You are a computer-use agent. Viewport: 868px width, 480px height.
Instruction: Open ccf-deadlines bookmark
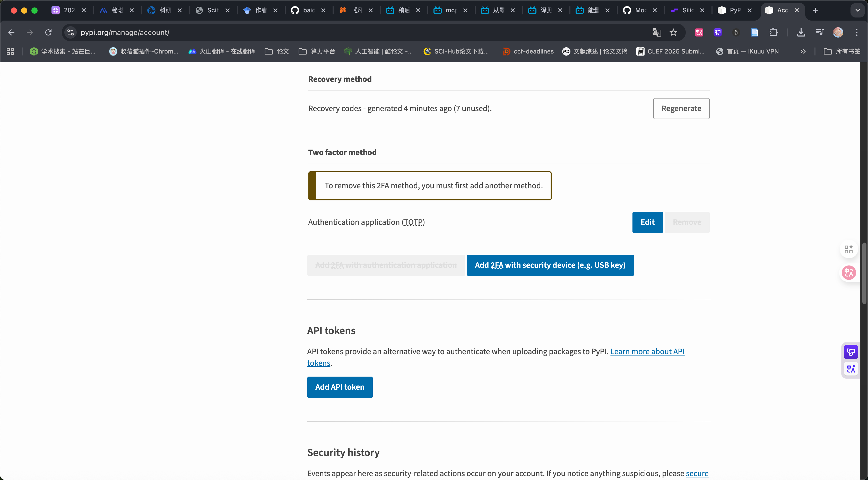(528, 51)
